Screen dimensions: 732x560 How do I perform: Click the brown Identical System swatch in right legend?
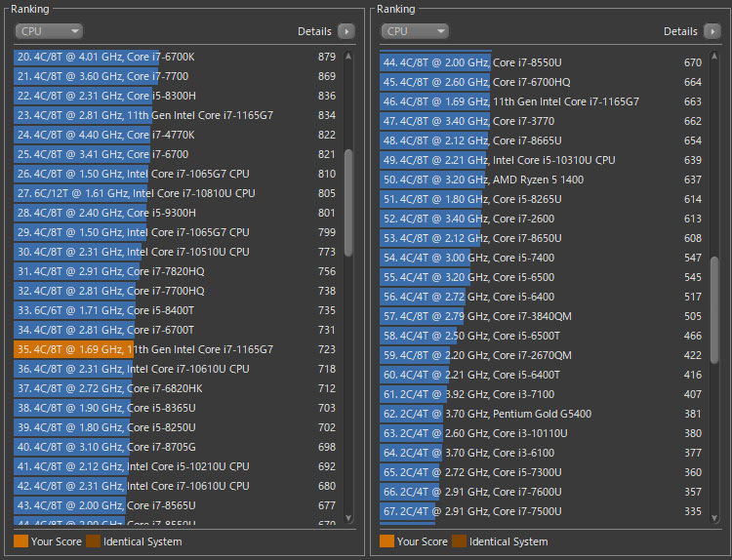coord(459,541)
